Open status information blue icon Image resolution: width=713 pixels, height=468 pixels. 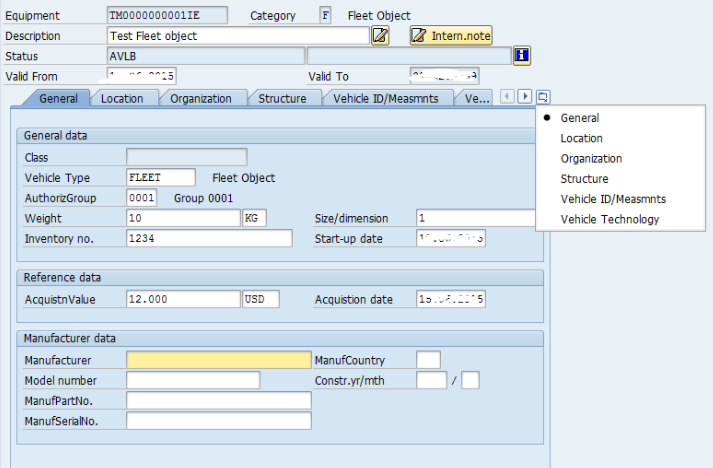pos(522,55)
